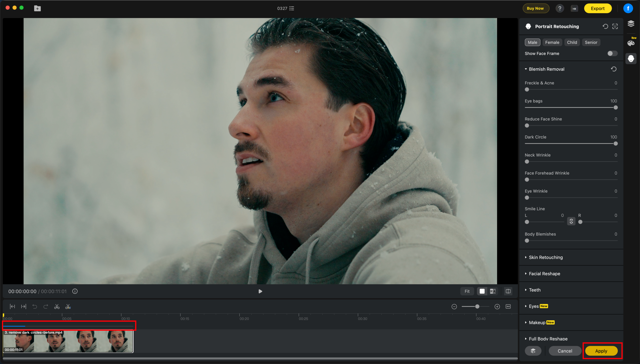Select the remove dark circles video clip
Screen dimensions: 640x364
(x=68, y=341)
